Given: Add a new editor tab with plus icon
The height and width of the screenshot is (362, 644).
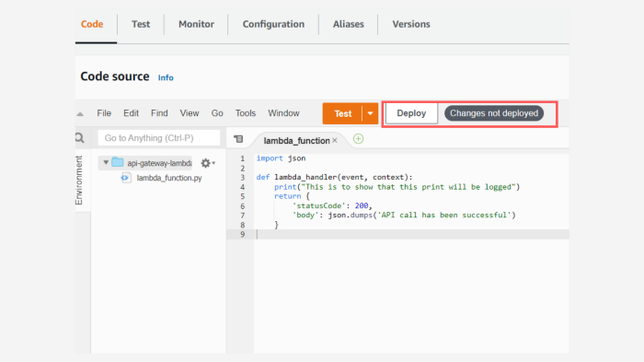Looking at the screenshot, I should pos(358,139).
